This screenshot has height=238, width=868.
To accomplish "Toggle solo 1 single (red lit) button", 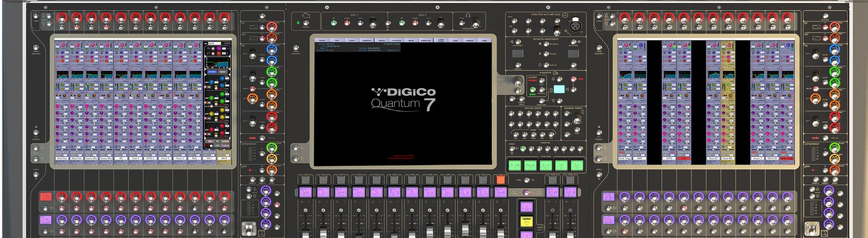I will tap(347, 23).
